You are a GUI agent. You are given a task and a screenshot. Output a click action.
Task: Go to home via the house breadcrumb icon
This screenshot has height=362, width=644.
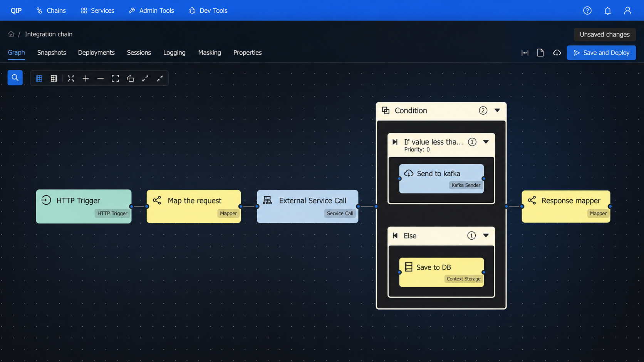pos(11,34)
